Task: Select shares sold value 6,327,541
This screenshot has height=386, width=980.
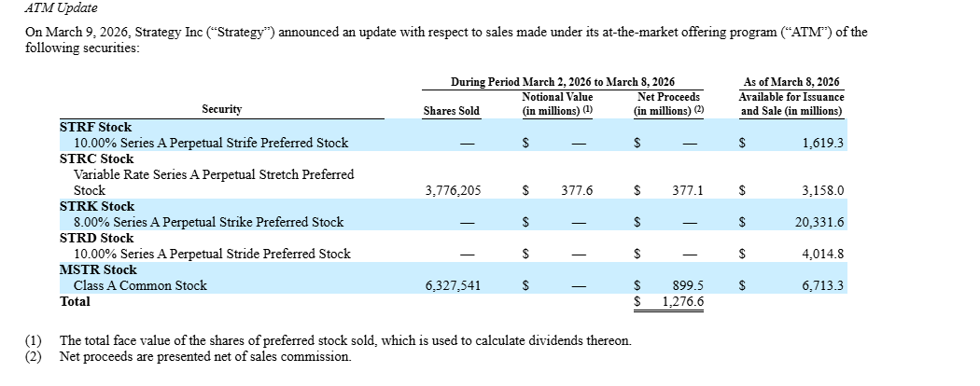Action: (453, 286)
